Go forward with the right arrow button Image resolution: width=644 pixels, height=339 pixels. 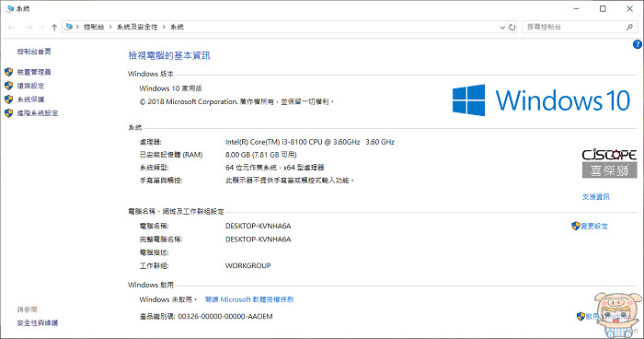tap(29, 27)
